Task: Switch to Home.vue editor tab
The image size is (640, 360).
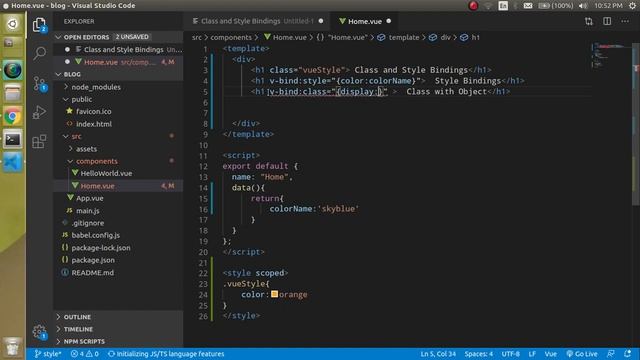Action: pos(364,21)
